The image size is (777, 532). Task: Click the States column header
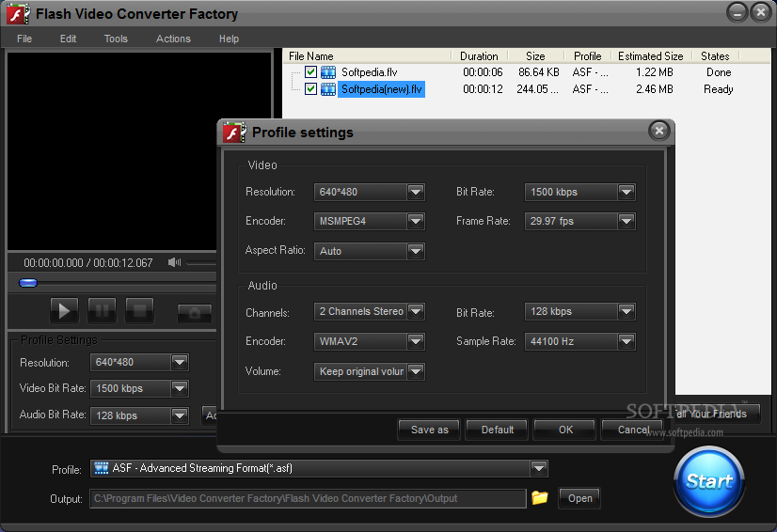pyautogui.click(x=715, y=56)
